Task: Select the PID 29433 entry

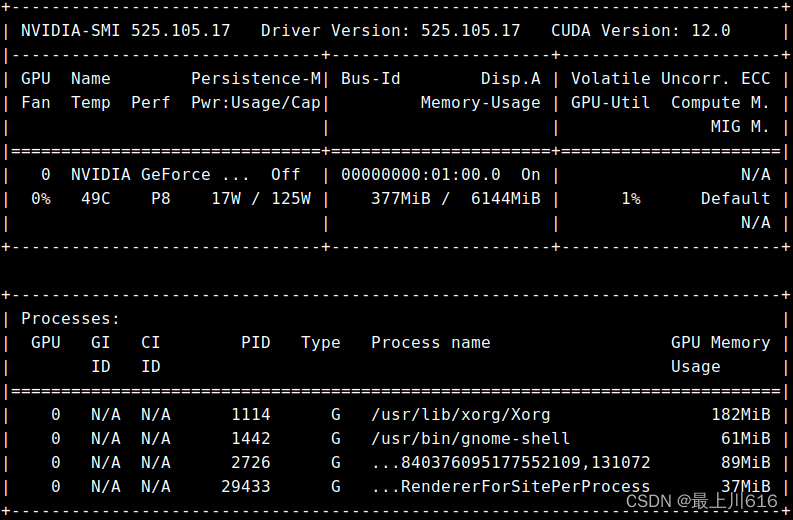Action: coord(246,487)
